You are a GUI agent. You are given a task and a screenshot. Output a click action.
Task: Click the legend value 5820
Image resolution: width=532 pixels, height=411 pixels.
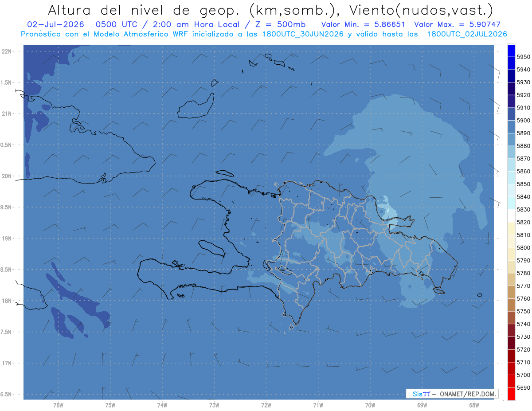click(x=523, y=222)
